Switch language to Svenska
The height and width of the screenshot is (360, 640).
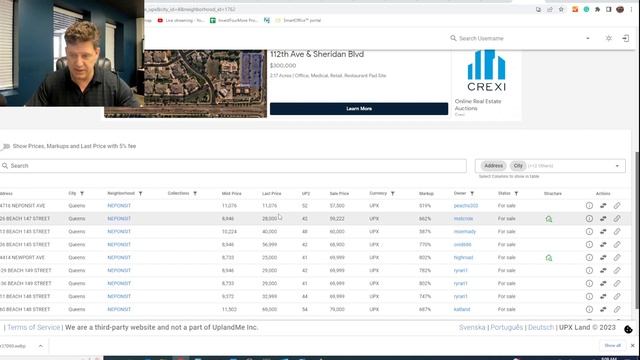pos(472,327)
